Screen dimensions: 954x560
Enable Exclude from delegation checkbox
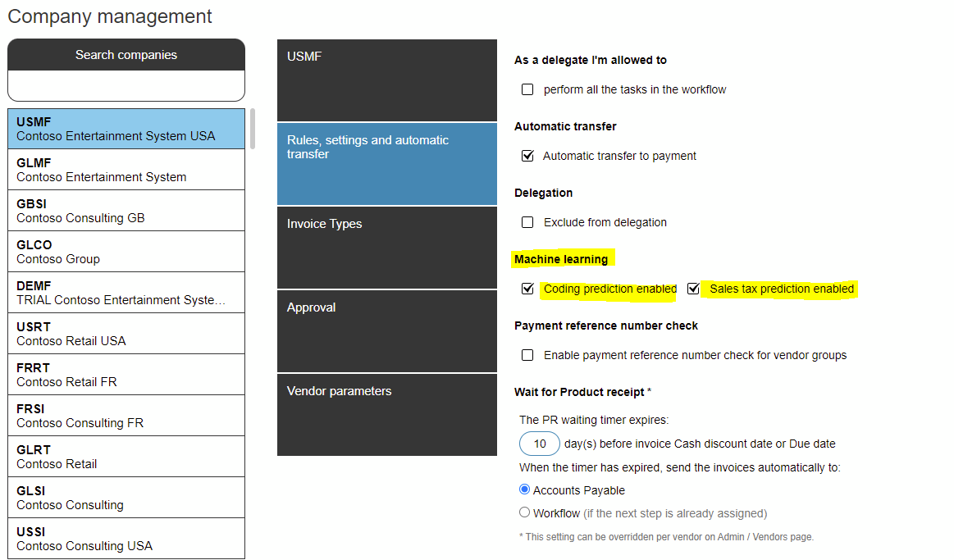click(x=527, y=222)
